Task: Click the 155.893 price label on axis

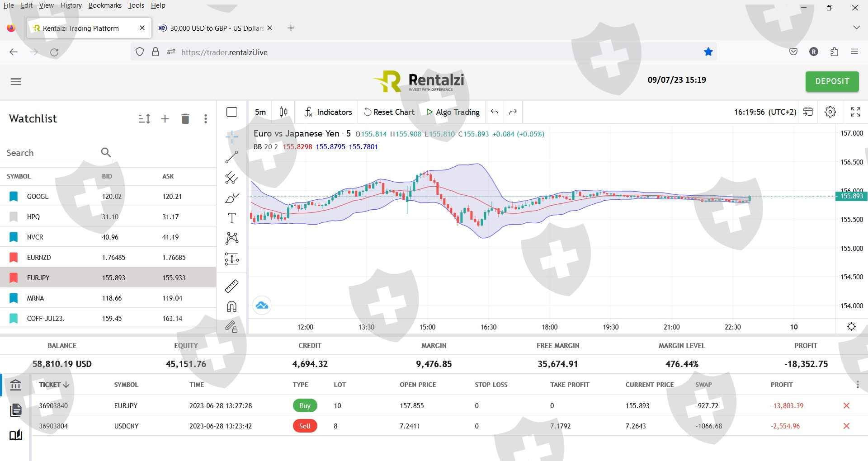Action: pyautogui.click(x=851, y=196)
